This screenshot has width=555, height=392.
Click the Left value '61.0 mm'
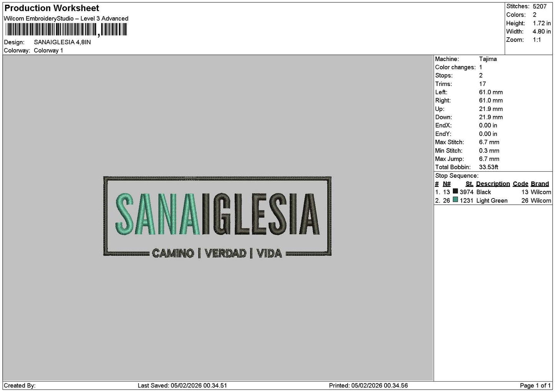[491, 92]
